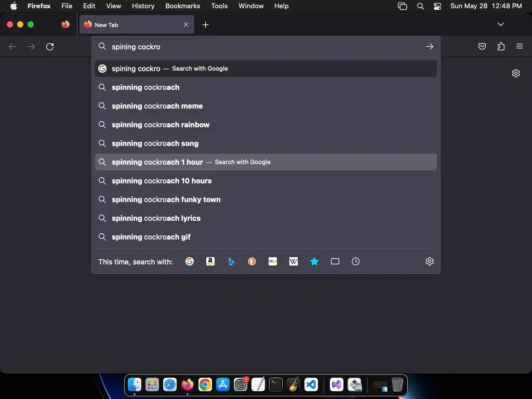Close the New Tab tab
Image resolution: width=532 pixels, height=399 pixels.
click(186, 24)
